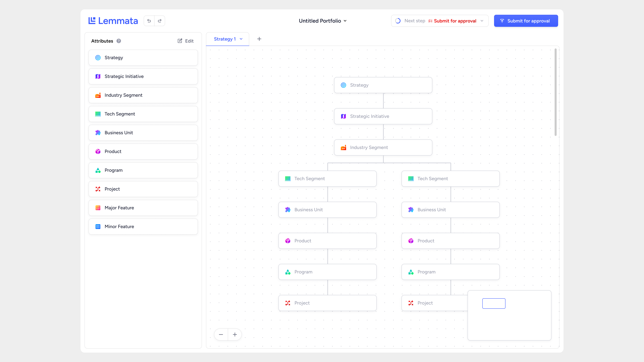Open the Strategy 1 tab chevron menu
This screenshot has height=362, width=644.
pyautogui.click(x=241, y=39)
